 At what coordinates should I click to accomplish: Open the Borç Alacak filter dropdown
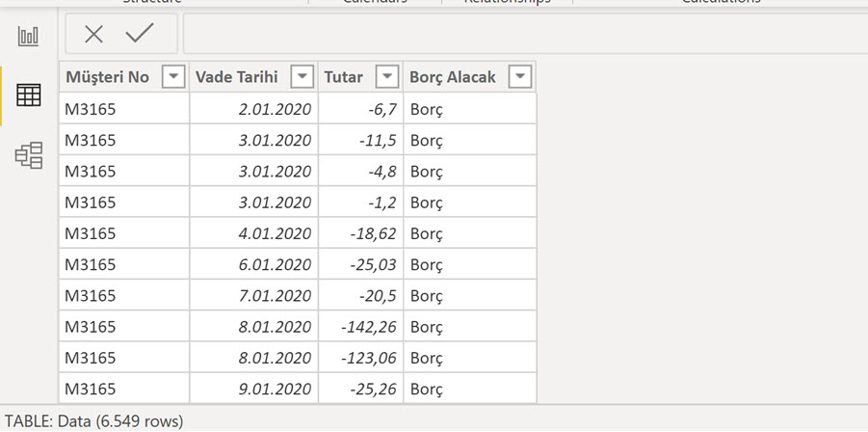click(520, 77)
